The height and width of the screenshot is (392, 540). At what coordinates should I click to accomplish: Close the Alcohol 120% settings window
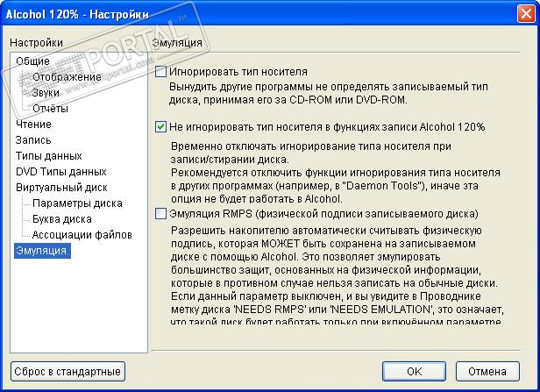tap(526, 14)
